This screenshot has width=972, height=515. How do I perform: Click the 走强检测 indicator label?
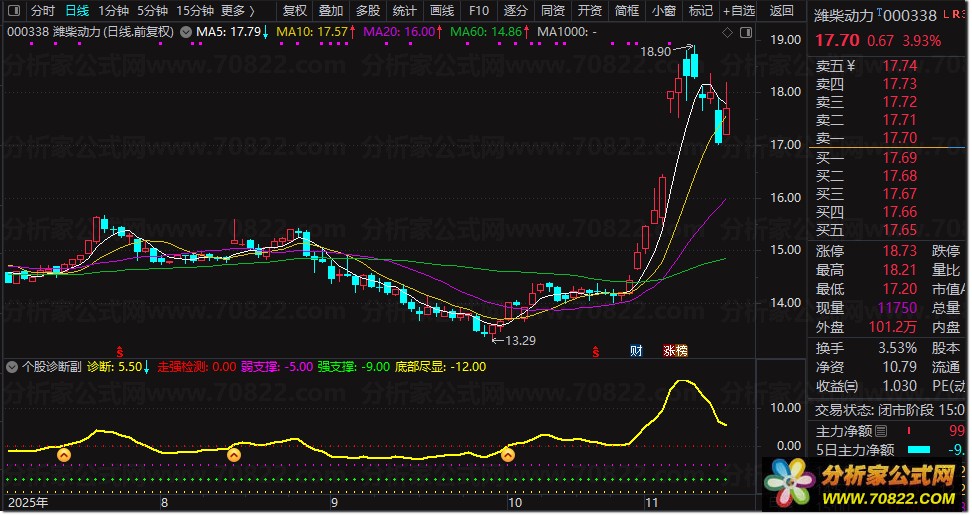197,367
